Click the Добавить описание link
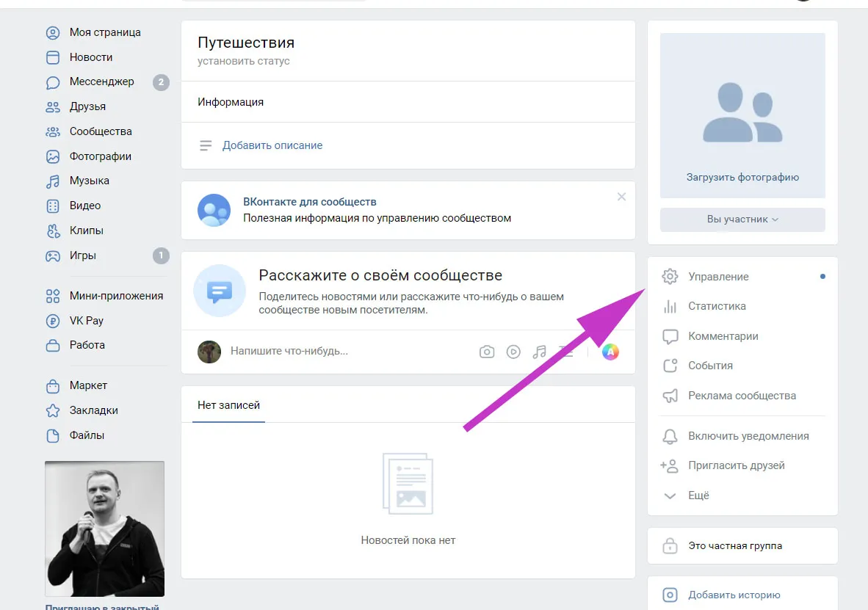Viewport: 868px width, 610px height. pyautogui.click(x=272, y=145)
